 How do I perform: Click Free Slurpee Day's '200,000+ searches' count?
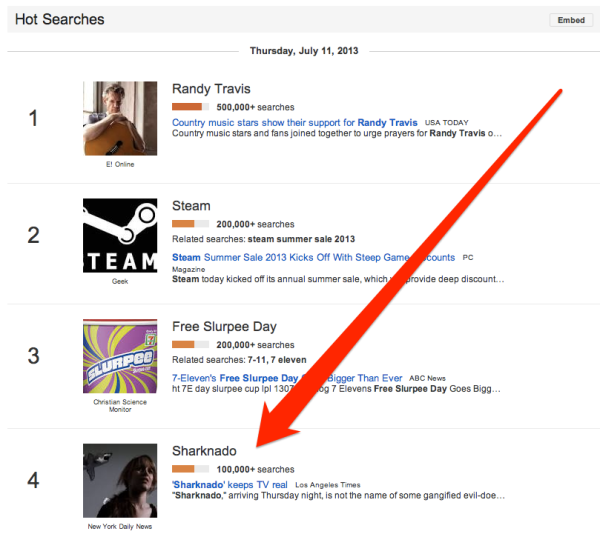tap(255, 345)
